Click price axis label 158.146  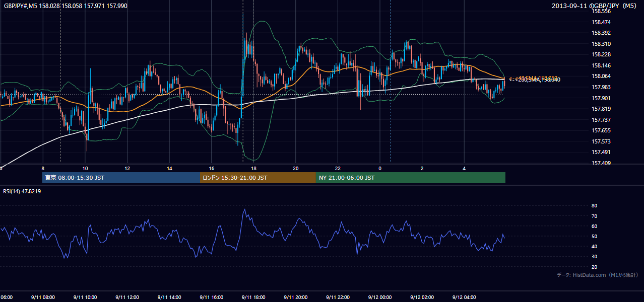601,65
